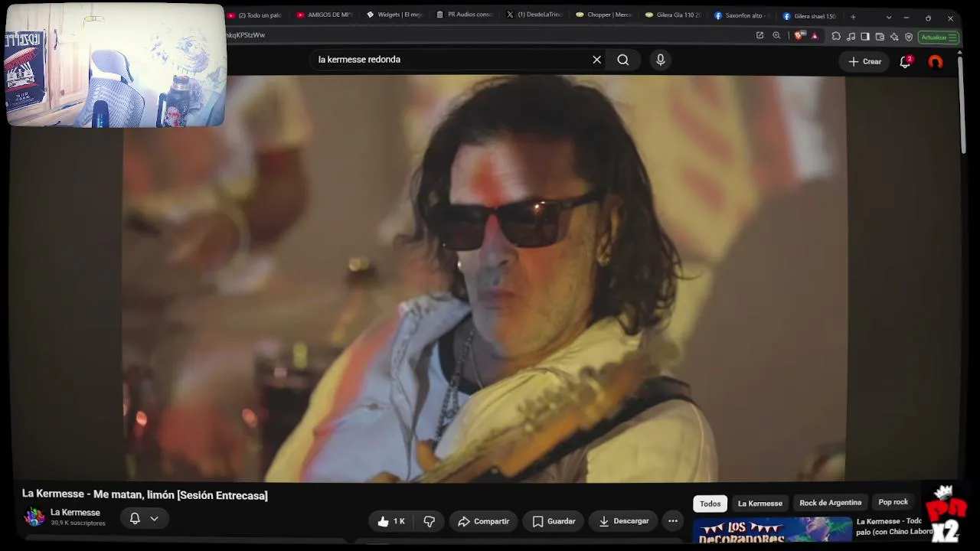Open the Brave Shields icon
Image resolution: width=980 pixels, height=551 pixels.
coord(799,36)
